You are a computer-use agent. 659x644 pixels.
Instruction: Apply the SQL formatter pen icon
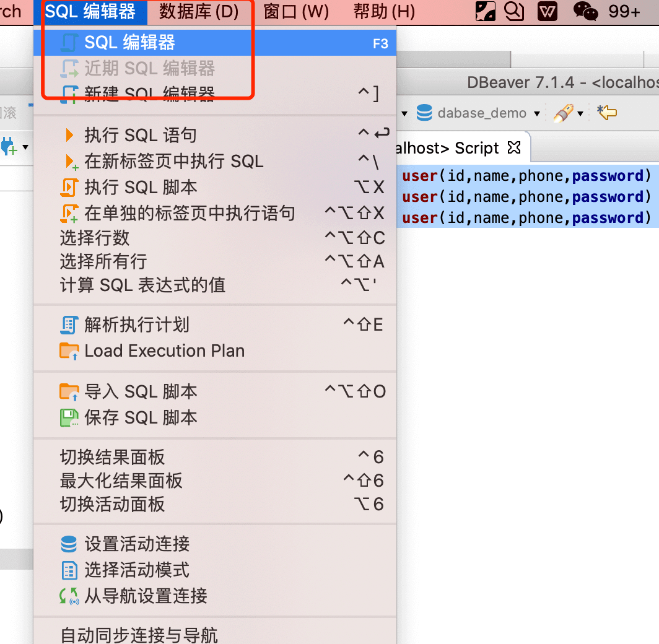pos(564,113)
